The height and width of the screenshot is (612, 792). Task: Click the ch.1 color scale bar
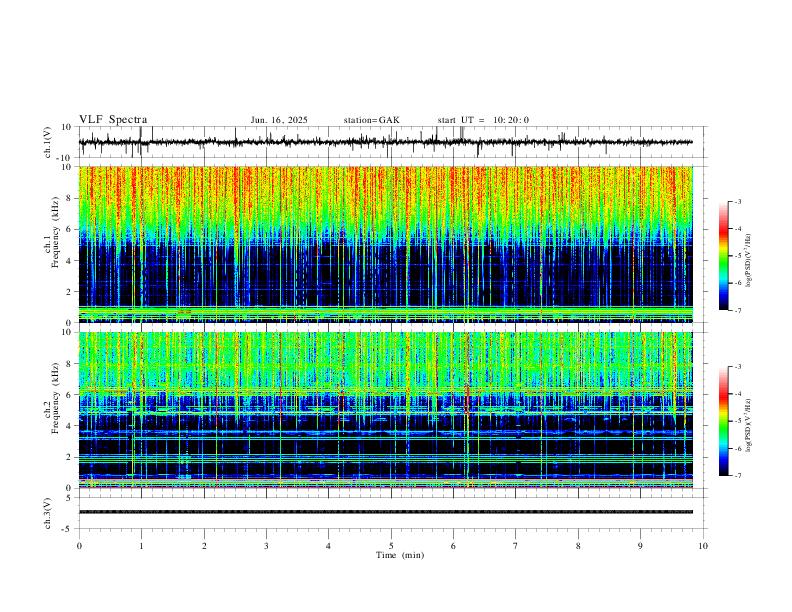click(x=723, y=256)
